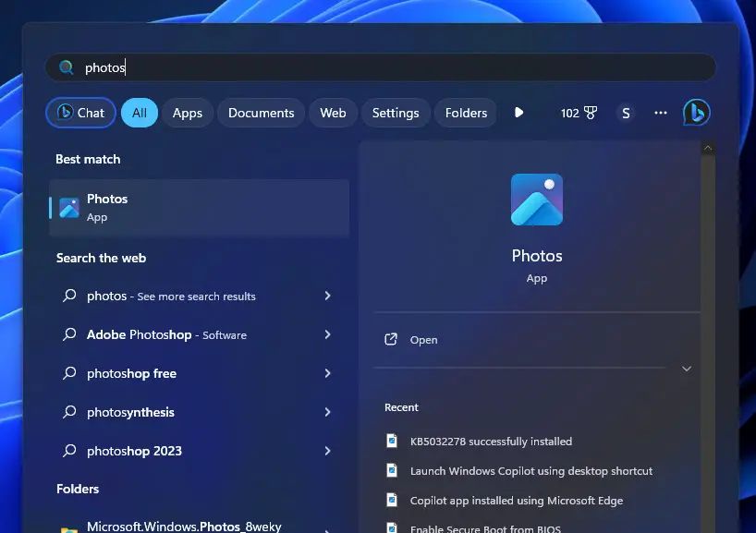Show more filters with the arrow button
Image resolution: width=756 pixels, height=533 pixels.
point(518,113)
